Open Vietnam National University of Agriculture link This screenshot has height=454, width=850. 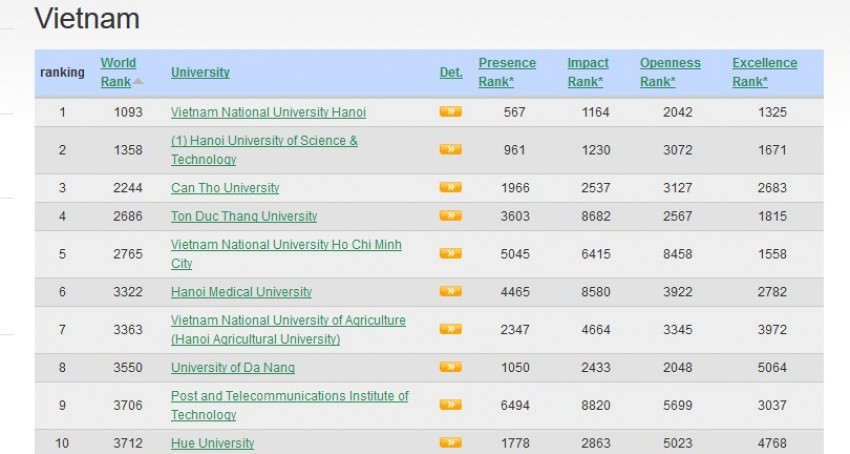pos(288,321)
